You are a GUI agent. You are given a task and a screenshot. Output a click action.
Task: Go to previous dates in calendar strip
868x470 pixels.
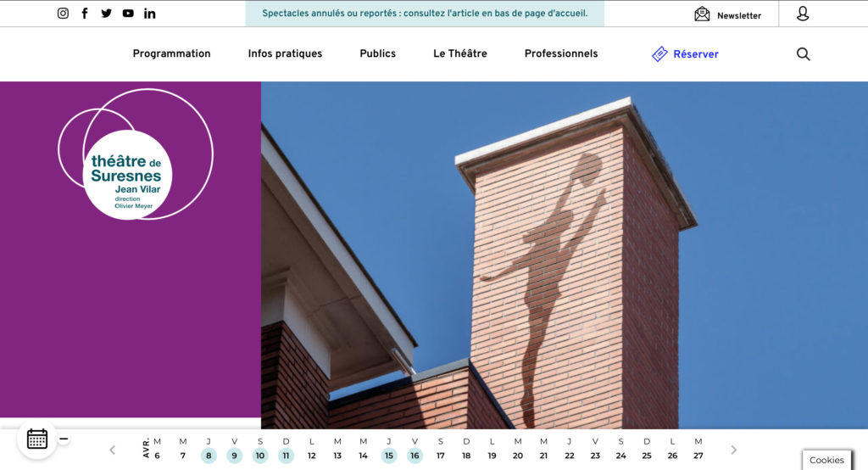click(x=113, y=450)
